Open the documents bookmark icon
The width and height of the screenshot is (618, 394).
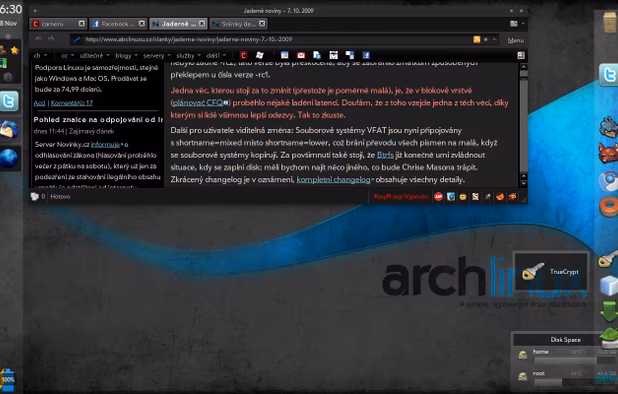point(317,55)
